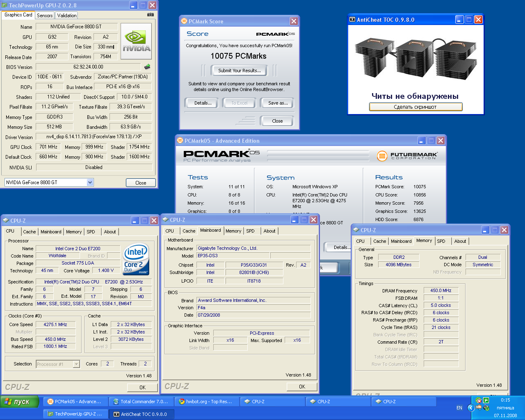Click the Cycle Time (tRAS) 21 clocks value

441,327
